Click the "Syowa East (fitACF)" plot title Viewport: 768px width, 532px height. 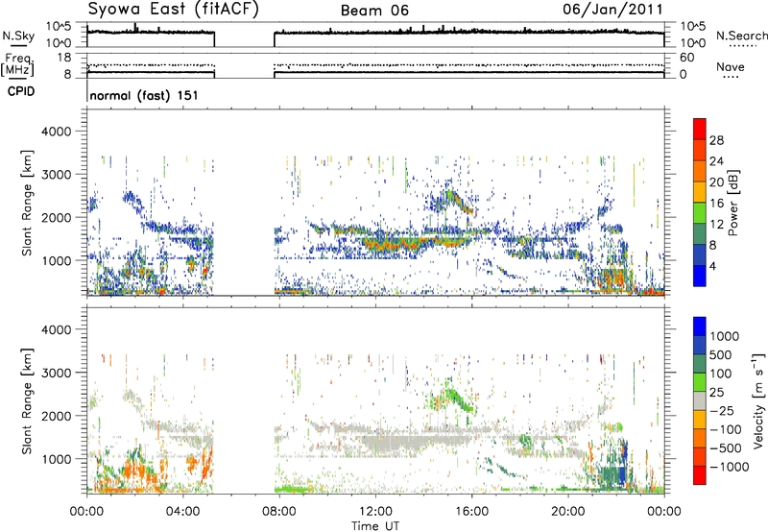point(173,9)
